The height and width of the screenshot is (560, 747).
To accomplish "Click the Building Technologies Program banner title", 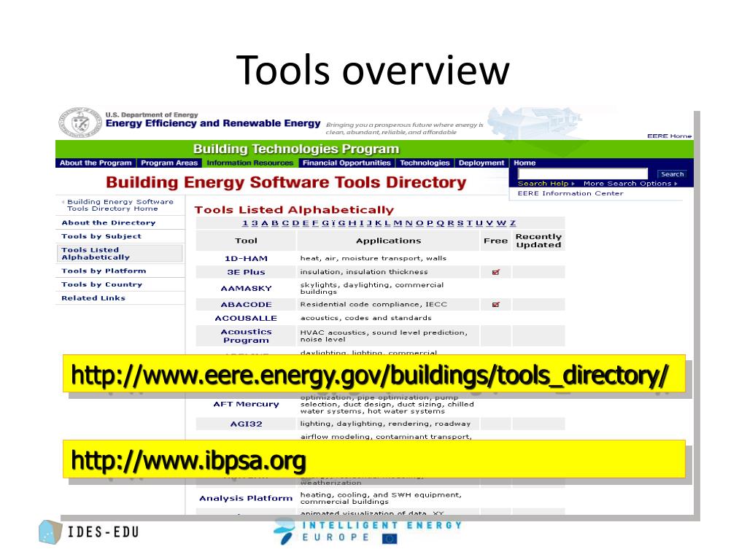I will tap(296, 149).
